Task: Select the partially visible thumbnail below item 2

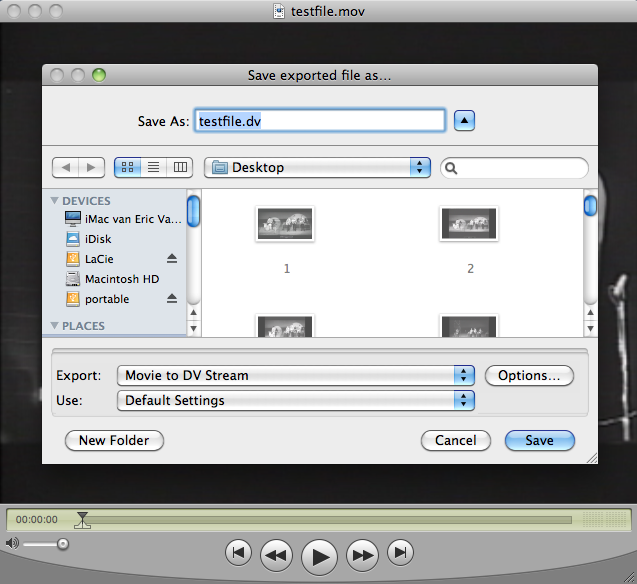Action: (x=469, y=326)
